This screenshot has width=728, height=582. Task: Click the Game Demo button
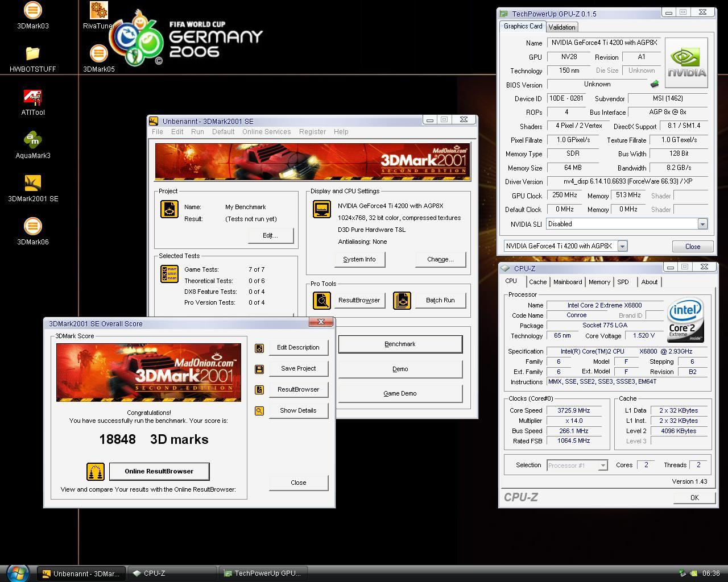point(400,393)
